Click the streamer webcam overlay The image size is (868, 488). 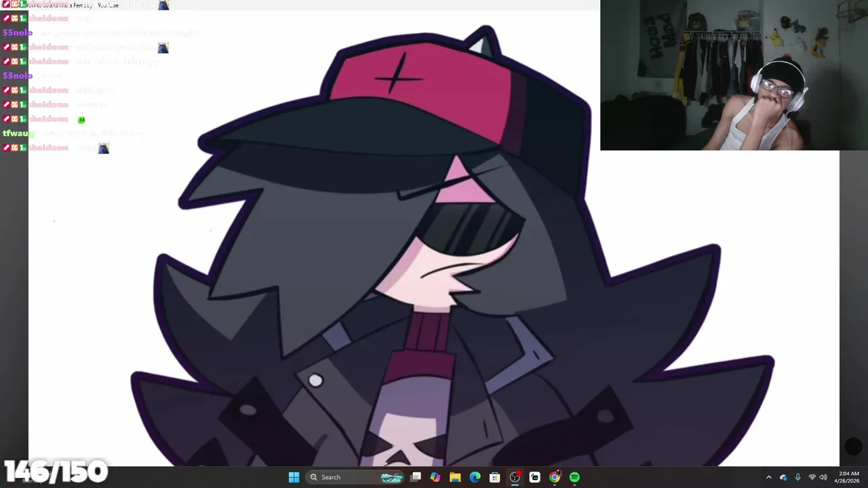(734, 75)
